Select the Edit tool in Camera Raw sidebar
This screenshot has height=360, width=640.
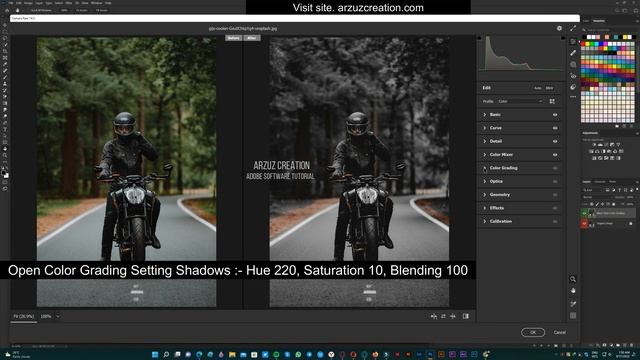point(573,41)
